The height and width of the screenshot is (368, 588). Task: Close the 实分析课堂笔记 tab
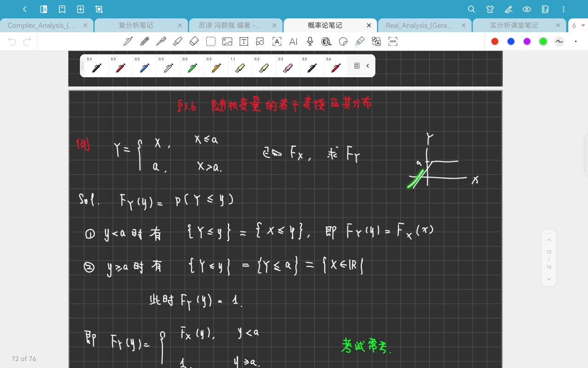coord(558,25)
